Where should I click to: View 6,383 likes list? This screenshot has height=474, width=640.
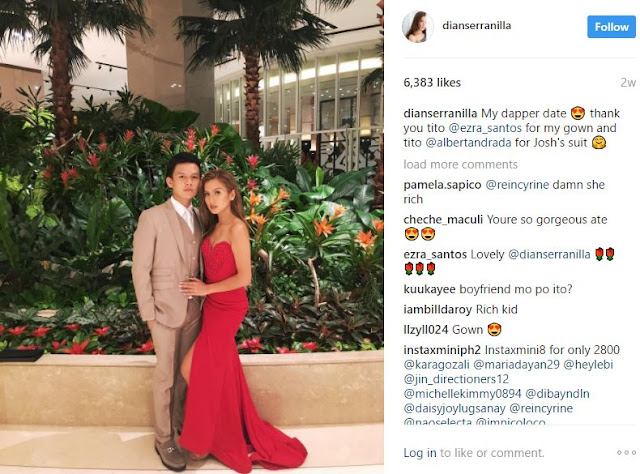(432, 82)
